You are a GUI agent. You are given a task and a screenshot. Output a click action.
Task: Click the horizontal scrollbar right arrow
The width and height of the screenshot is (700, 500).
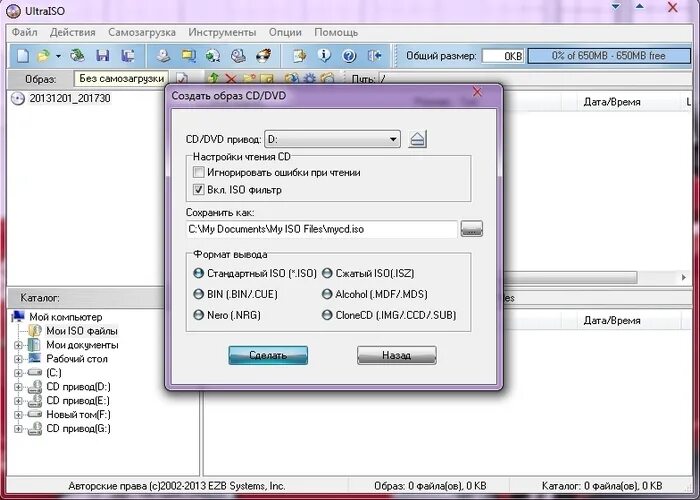683,278
